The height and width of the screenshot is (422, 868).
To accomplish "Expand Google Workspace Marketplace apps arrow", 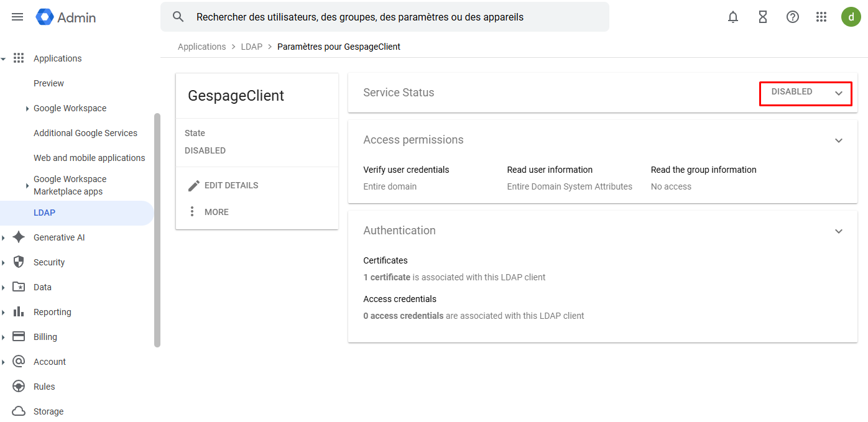I will coord(27,185).
